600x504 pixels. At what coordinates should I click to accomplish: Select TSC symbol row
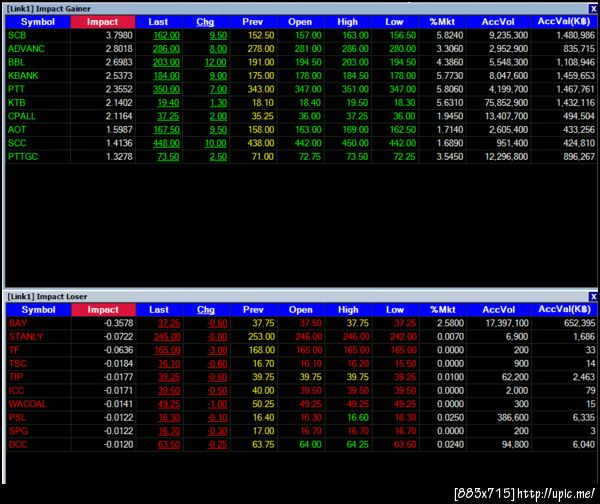point(18,364)
